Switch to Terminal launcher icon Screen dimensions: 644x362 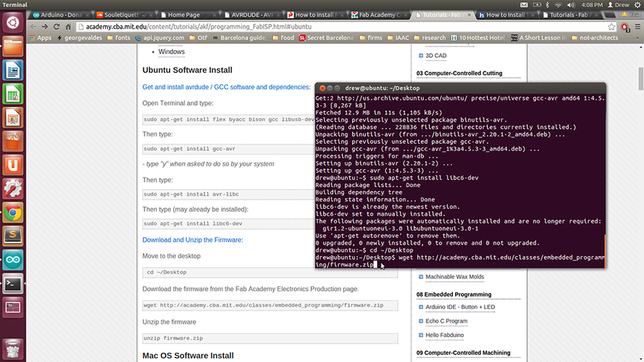(x=13, y=283)
